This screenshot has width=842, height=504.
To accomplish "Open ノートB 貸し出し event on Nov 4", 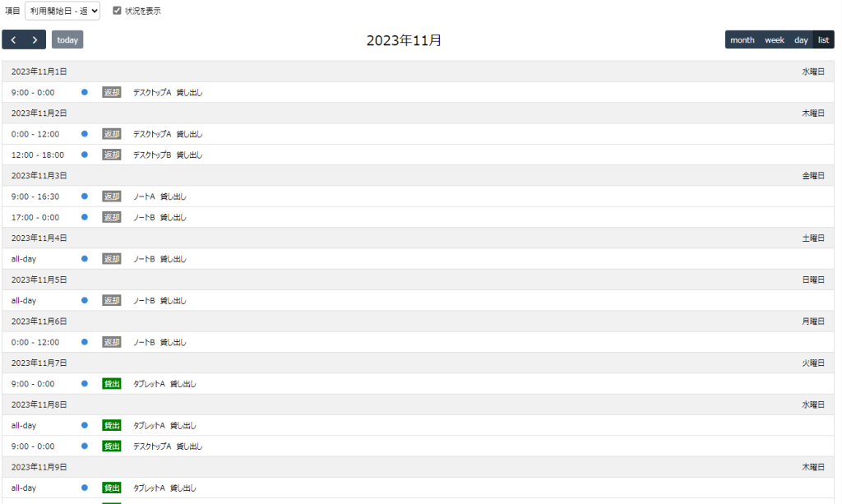I will pyautogui.click(x=160, y=259).
